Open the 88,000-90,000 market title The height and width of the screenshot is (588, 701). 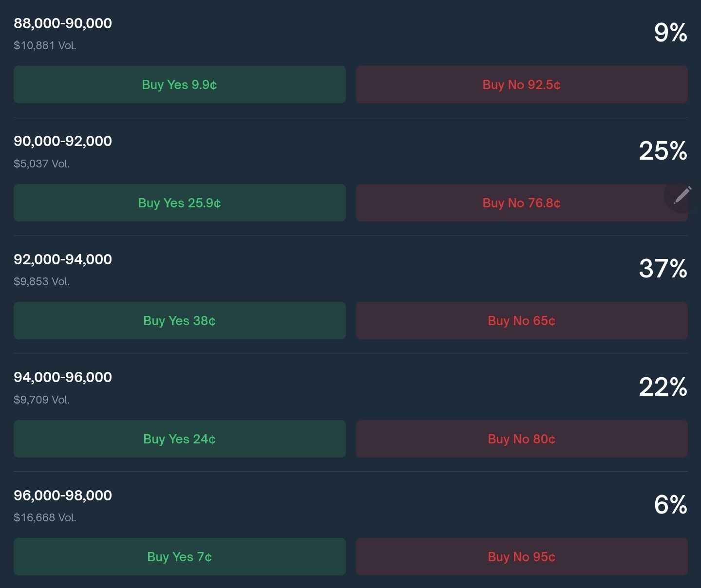coord(63,23)
